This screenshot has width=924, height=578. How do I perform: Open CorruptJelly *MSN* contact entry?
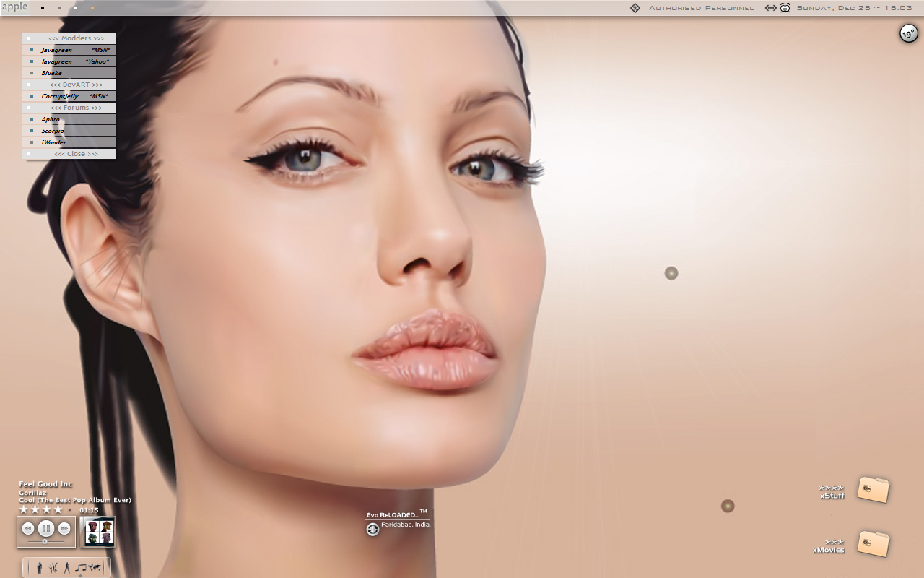point(69,96)
